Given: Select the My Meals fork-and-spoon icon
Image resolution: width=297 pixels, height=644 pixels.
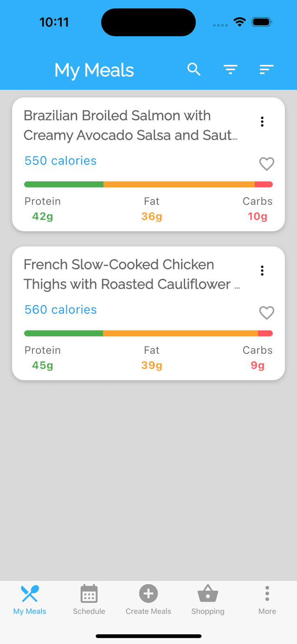Looking at the screenshot, I should 30,594.
